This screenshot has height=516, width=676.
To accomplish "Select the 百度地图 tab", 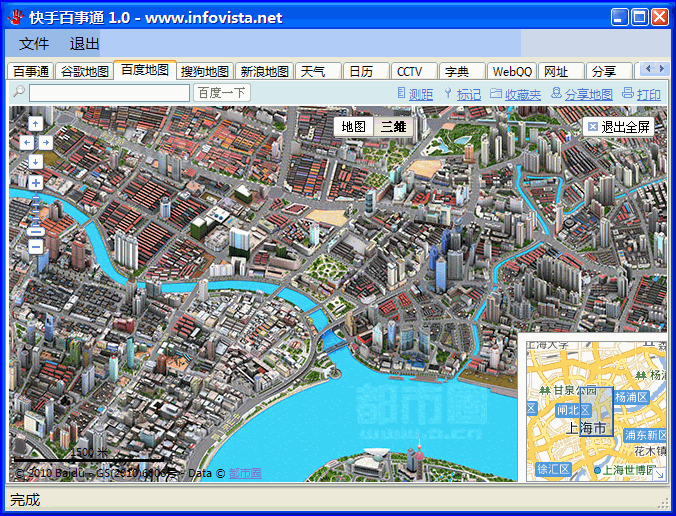I will 145,70.
